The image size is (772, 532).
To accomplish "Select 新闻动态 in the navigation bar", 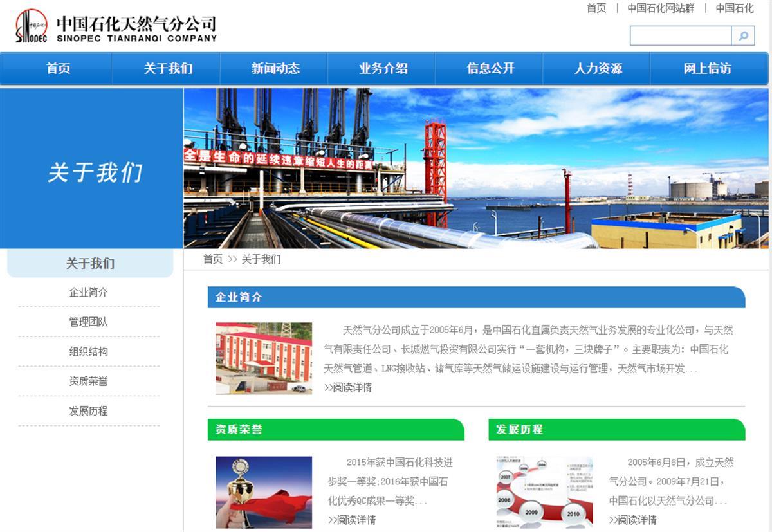I will pyautogui.click(x=275, y=69).
